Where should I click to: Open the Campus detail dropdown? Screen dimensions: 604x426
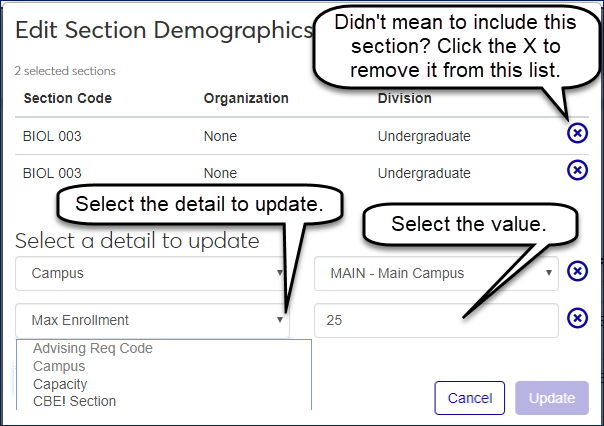click(153, 272)
